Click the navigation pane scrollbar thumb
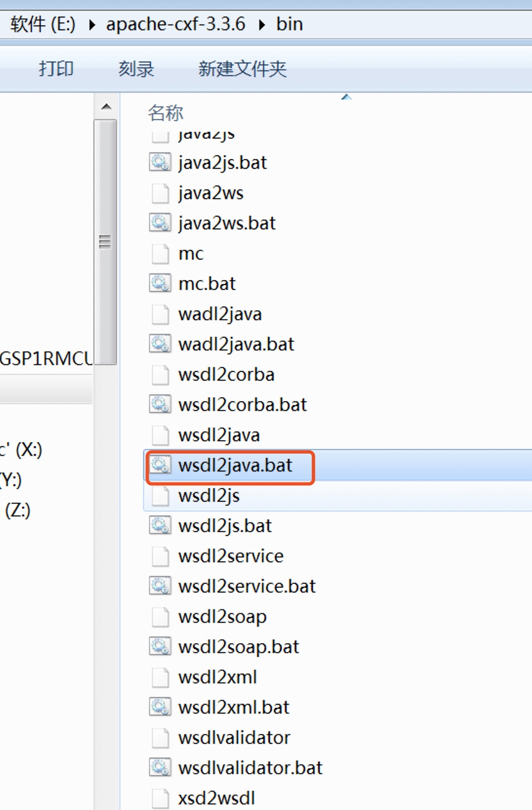This screenshot has height=810, width=532. coord(105,242)
